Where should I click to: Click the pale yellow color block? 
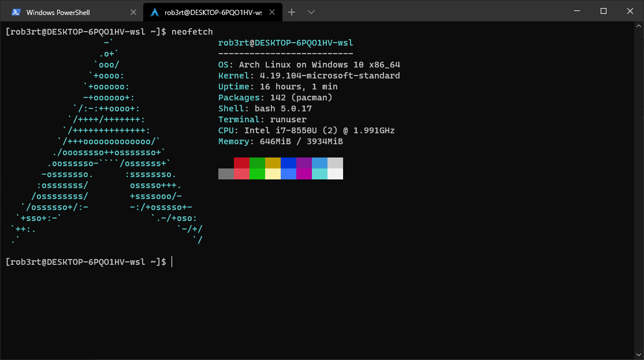click(x=273, y=174)
